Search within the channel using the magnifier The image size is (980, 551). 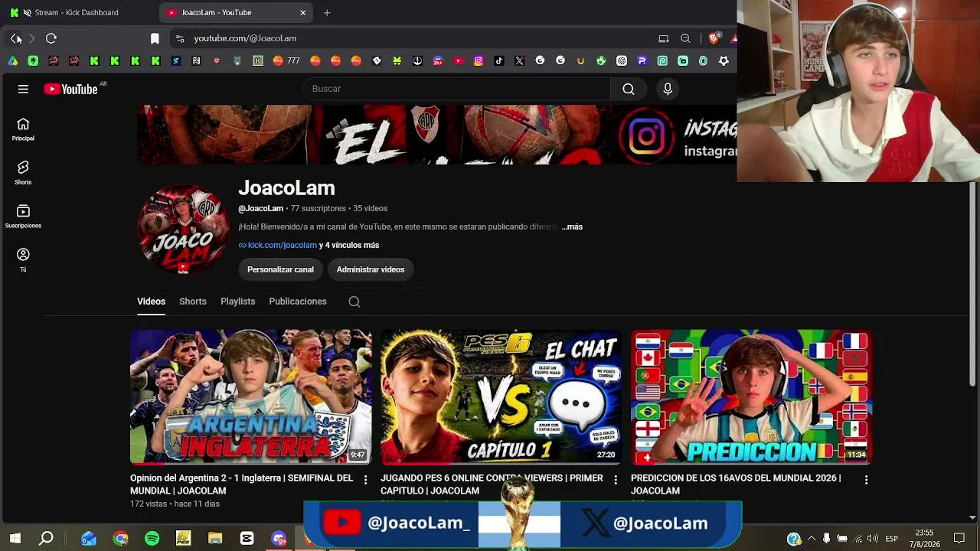tap(354, 302)
